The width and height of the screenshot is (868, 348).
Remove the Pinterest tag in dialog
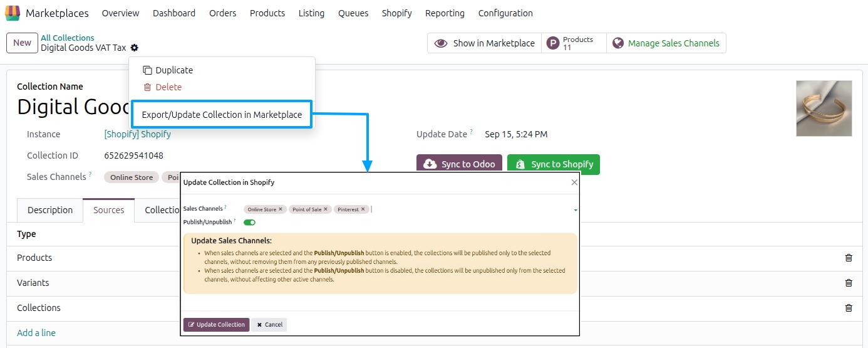click(x=363, y=209)
